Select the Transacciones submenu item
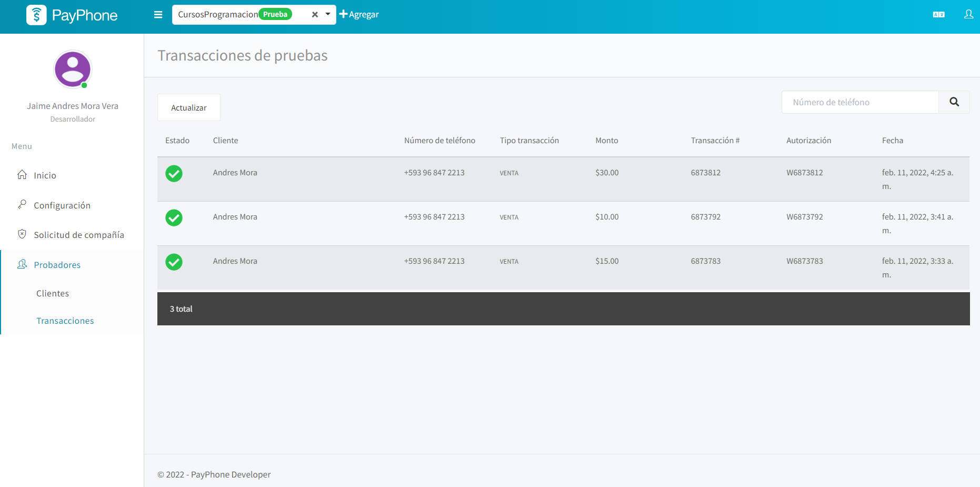The image size is (980, 487). [x=65, y=321]
